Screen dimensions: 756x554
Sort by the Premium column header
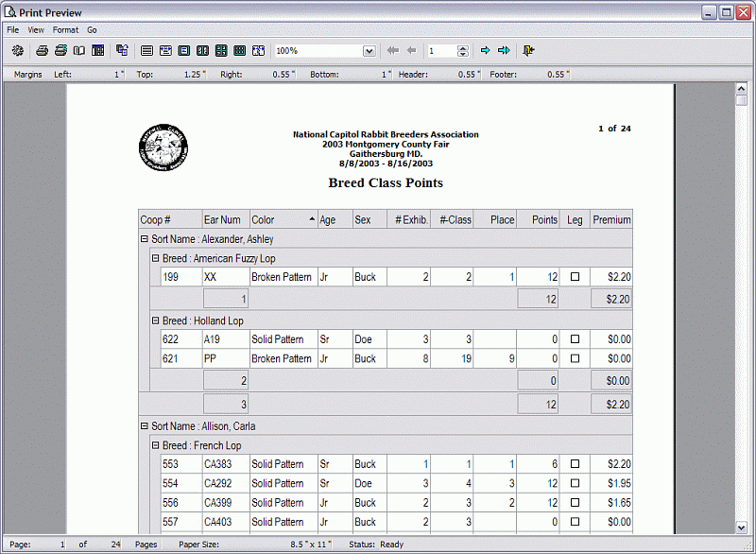coord(611,220)
